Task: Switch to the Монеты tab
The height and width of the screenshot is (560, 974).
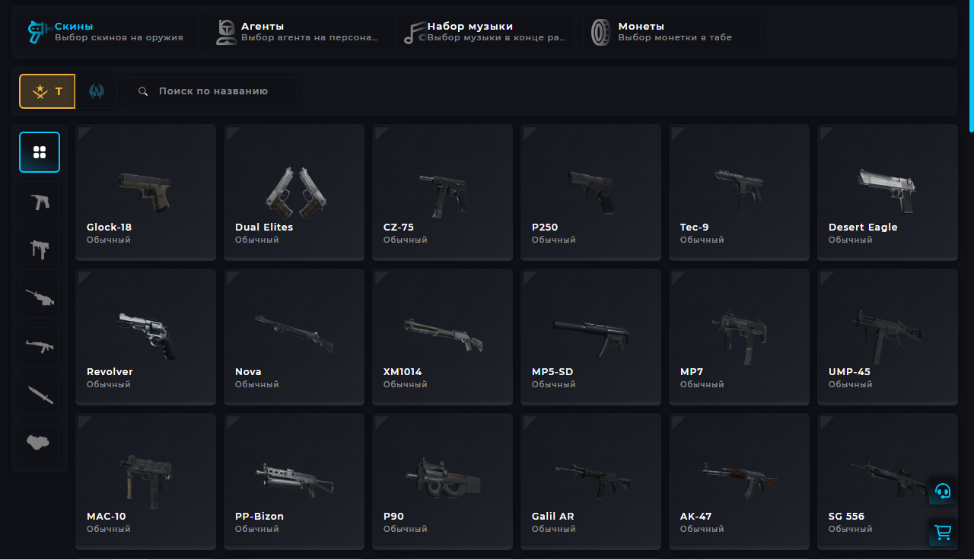Action: [x=672, y=32]
